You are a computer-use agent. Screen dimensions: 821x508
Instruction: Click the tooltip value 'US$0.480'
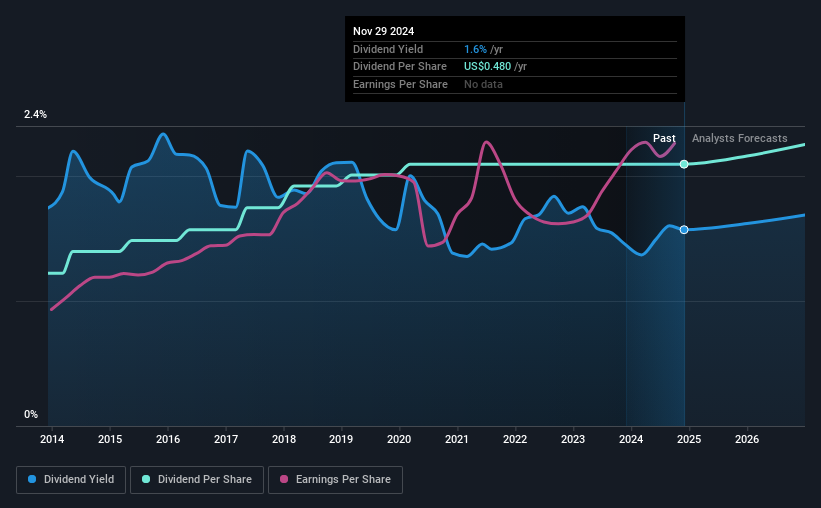coord(487,67)
